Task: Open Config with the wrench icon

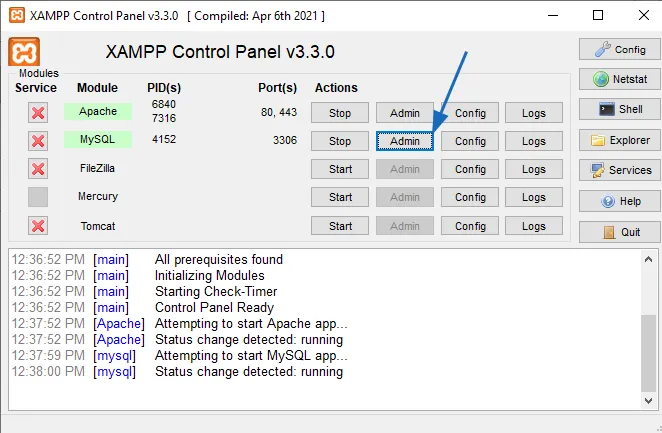Action: 619,49
